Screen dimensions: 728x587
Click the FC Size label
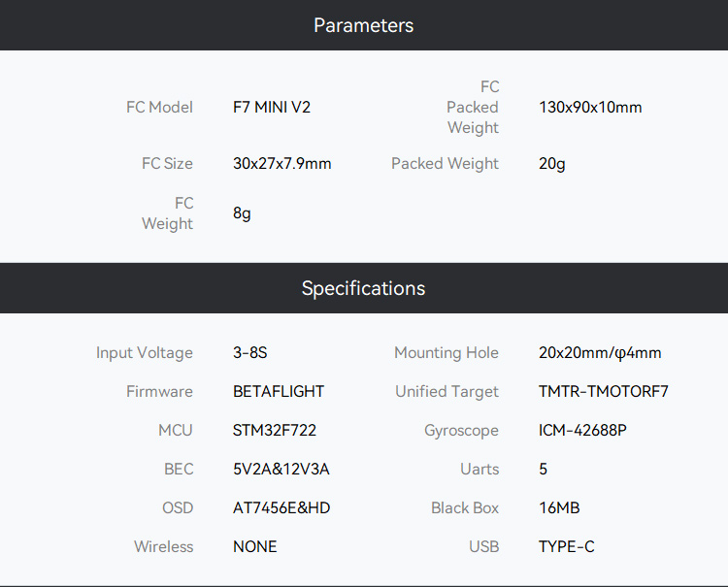click(x=167, y=163)
